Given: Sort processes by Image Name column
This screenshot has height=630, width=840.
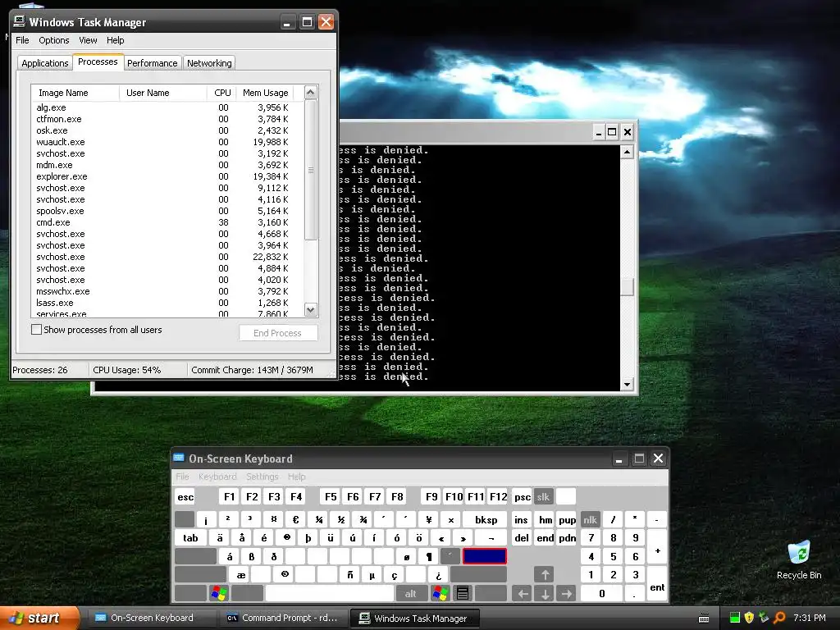Looking at the screenshot, I should click(75, 93).
